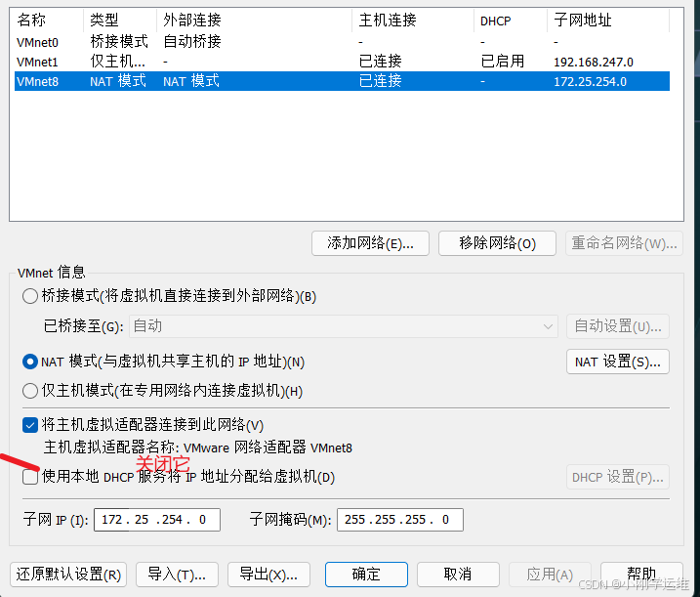The width and height of the screenshot is (700, 597).
Task: Click the 自动桥接 cell of VMnet0
Action: pos(192,42)
